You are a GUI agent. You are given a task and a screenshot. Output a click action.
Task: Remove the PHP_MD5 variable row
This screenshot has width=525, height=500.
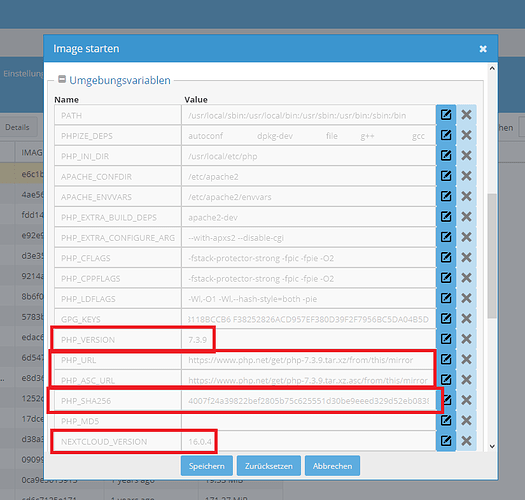point(466,420)
